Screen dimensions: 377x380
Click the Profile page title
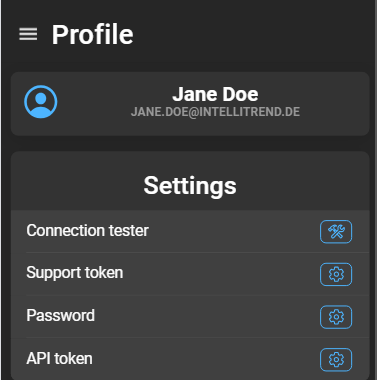(92, 34)
